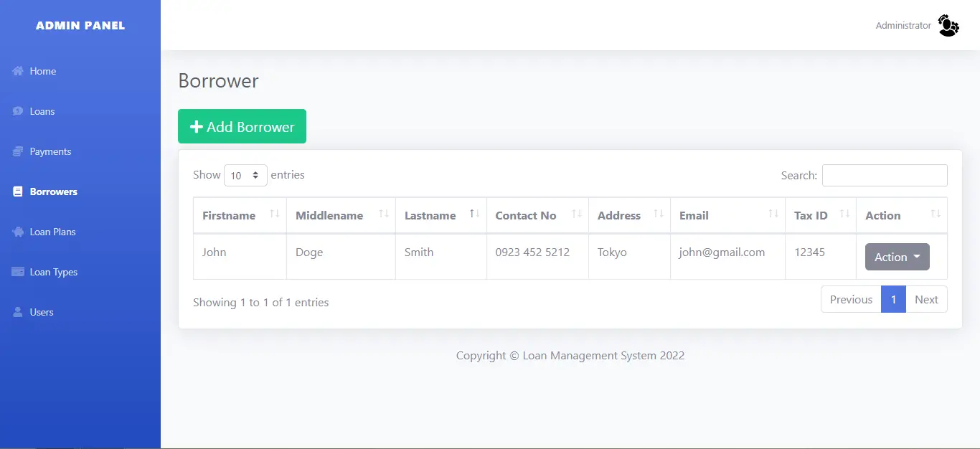Image resolution: width=980 pixels, height=449 pixels.
Task: Click the Home icon in sidebar
Action: [18, 71]
